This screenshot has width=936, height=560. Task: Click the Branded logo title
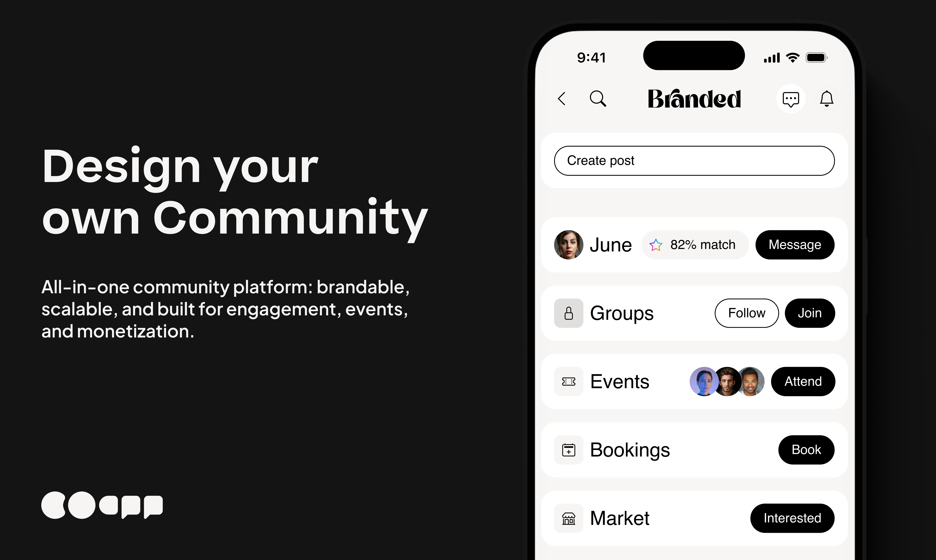(694, 99)
